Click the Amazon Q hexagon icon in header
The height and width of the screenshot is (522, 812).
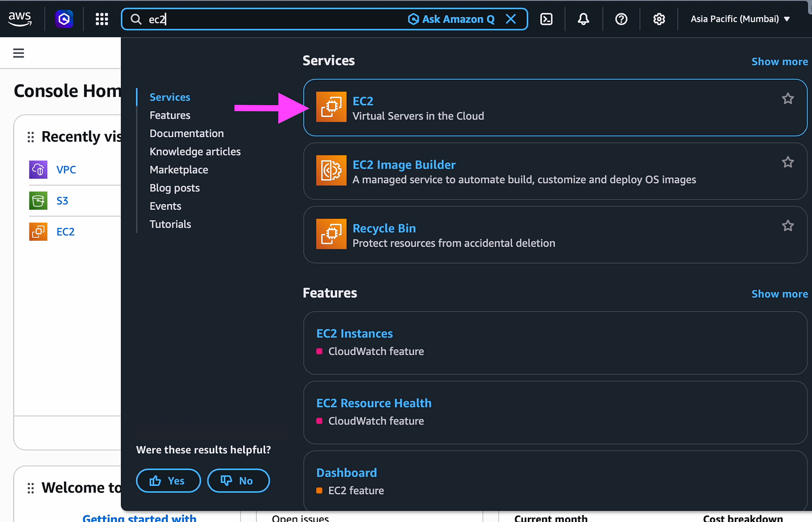pos(64,19)
